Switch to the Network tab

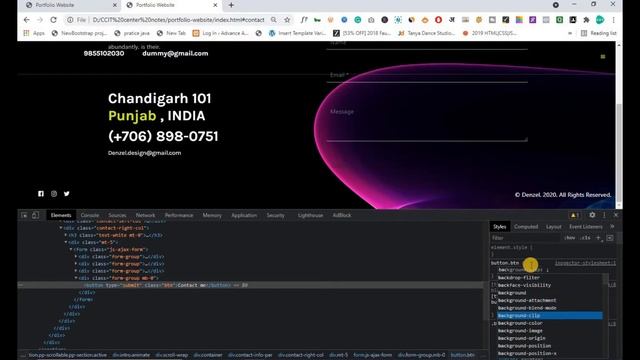(145, 215)
